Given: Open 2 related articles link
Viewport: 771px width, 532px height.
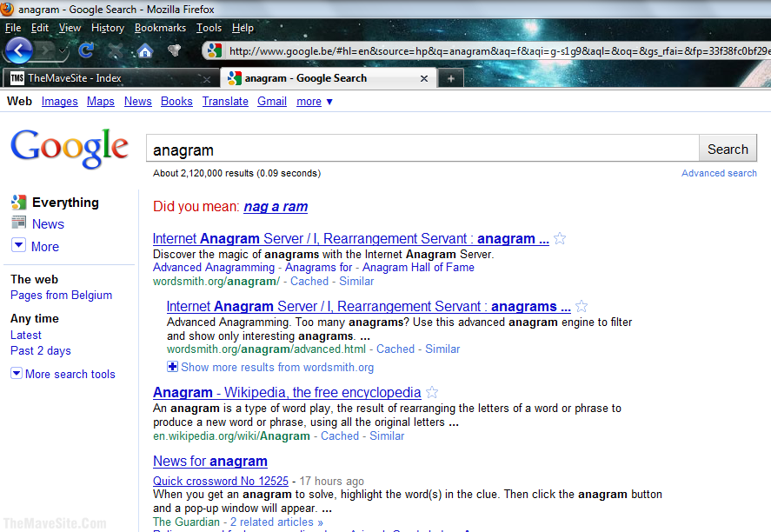Looking at the screenshot, I should pyautogui.click(x=276, y=522).
